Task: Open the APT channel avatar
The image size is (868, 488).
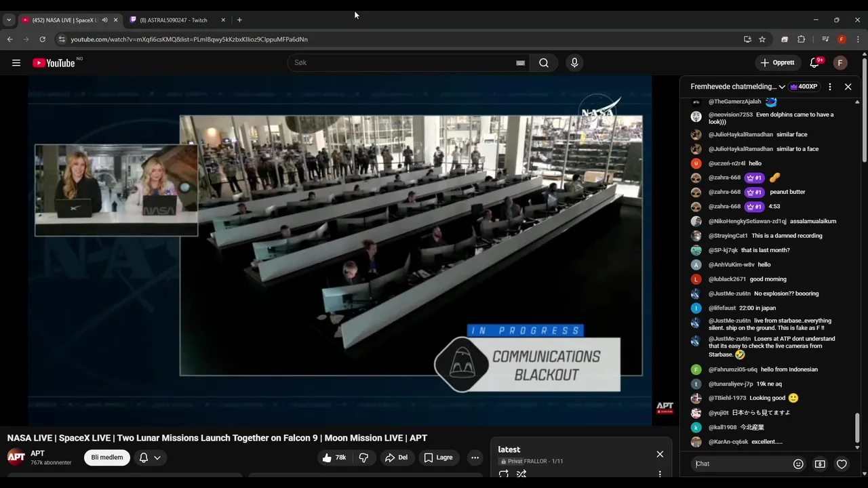Action: point(16,457)
